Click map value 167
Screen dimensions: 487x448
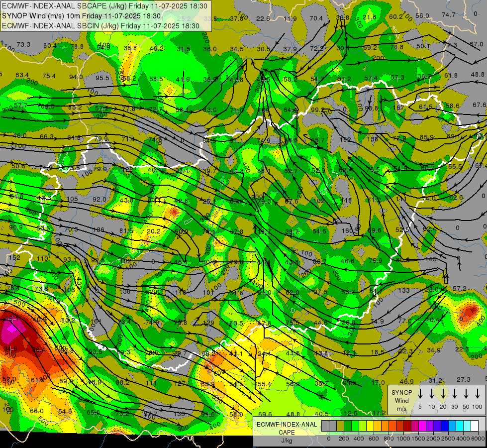pos(398,108)
